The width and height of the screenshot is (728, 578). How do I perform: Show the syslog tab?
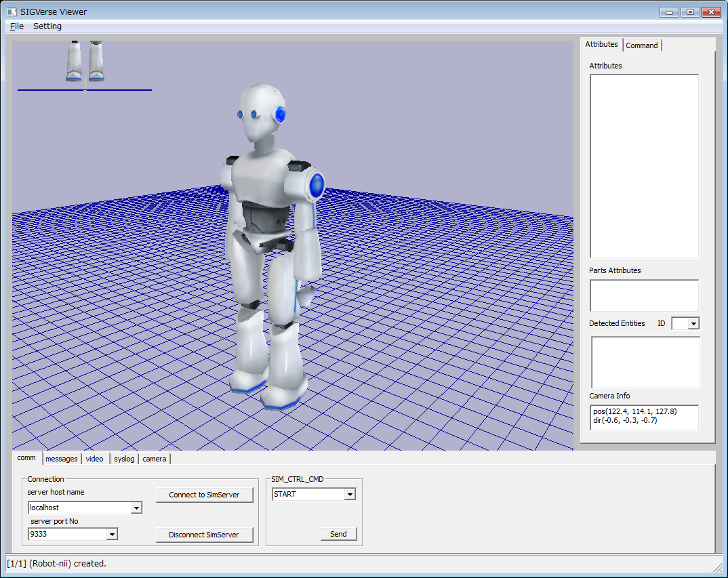pyautogui.click(x=124, y=459)
